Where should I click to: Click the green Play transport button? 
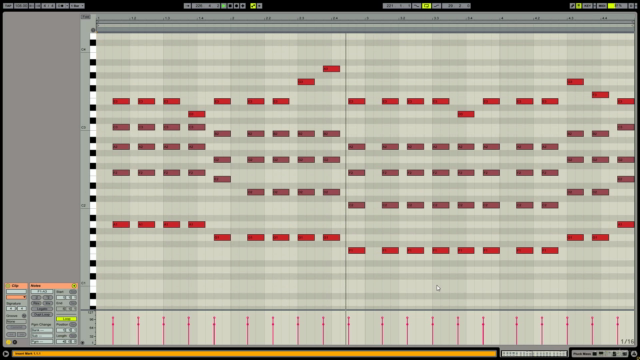[x=224, y=6]
